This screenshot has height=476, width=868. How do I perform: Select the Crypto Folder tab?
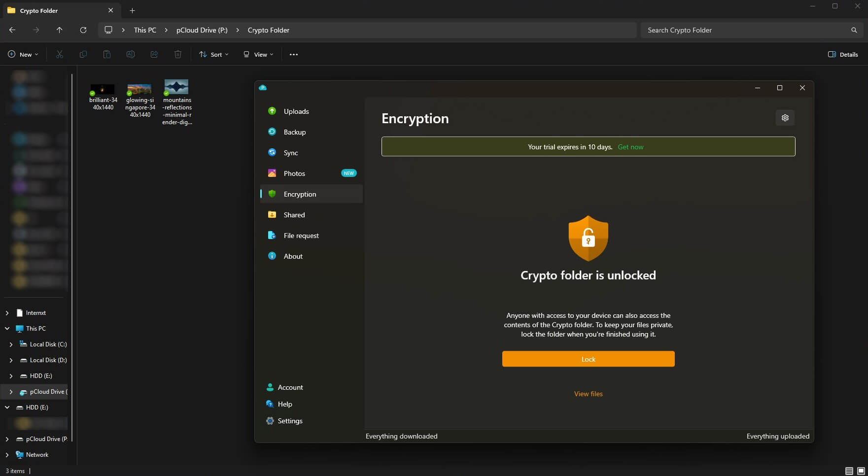(x=54, y=10)
